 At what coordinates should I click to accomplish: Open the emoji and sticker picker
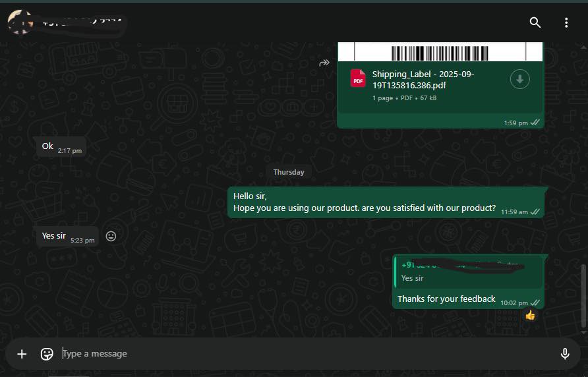(x=47, y=354)
